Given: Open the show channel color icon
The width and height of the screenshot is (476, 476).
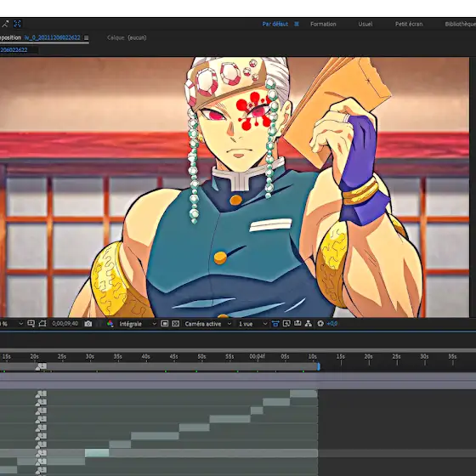Looking at the screenshot, I should tap(110, 324).
